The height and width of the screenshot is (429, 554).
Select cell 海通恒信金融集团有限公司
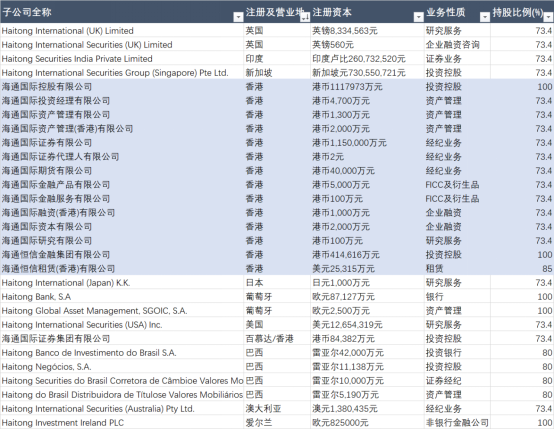[x=122, y=255]
